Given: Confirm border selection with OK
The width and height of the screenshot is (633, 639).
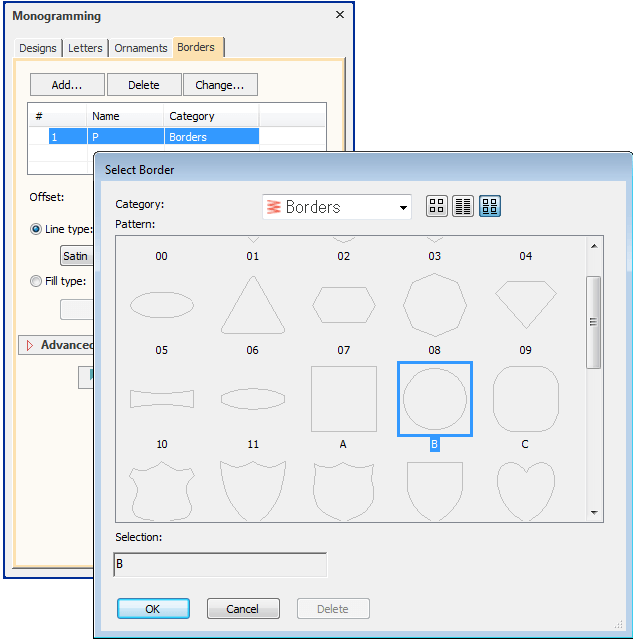Looking at the screenshot, I should tap(153, 608).
